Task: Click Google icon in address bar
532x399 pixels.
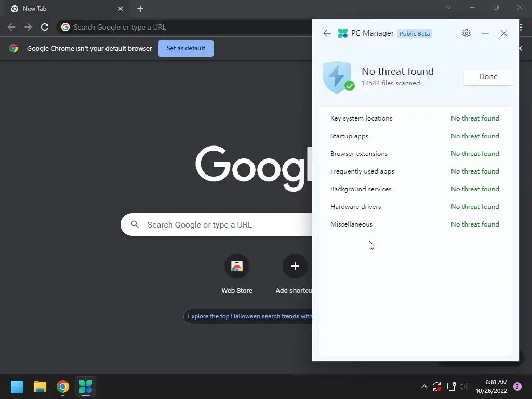Action: (65, 27)
